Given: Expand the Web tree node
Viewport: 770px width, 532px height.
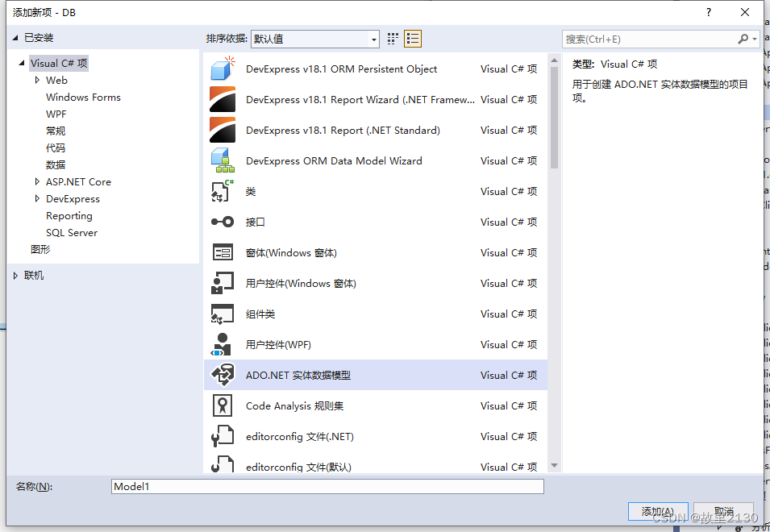Looking at the screenshot, I should (38, 80).
